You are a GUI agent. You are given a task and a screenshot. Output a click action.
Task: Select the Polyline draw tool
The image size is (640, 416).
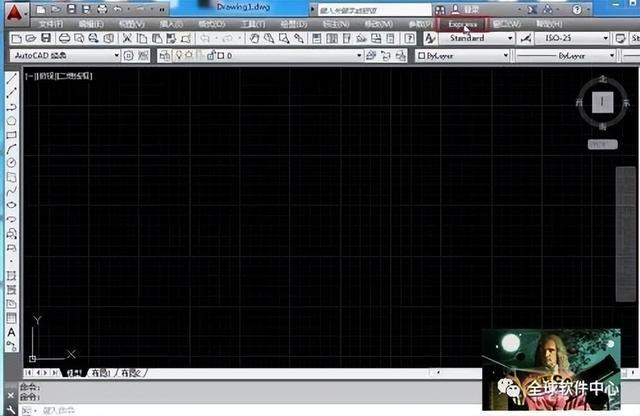tap(11, 107)
